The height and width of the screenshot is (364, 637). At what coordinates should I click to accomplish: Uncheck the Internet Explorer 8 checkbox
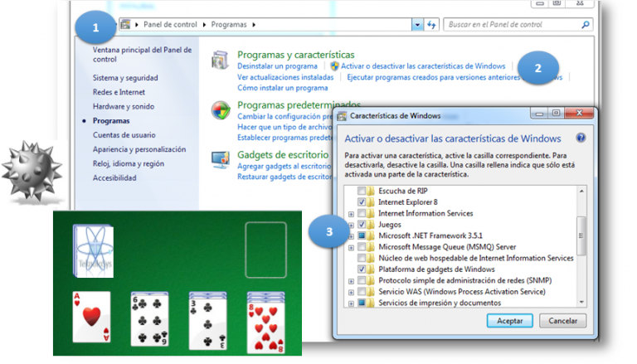[x=361, y=202]
